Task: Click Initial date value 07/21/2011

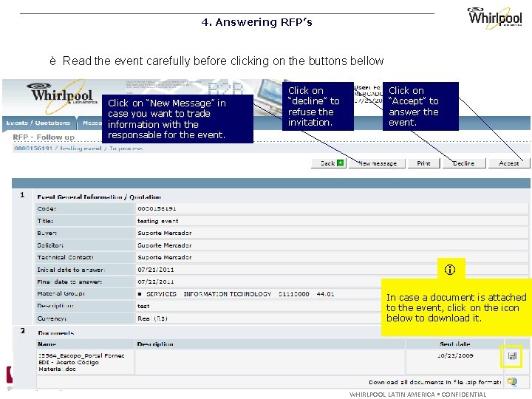Action: [x=156, y=270]
